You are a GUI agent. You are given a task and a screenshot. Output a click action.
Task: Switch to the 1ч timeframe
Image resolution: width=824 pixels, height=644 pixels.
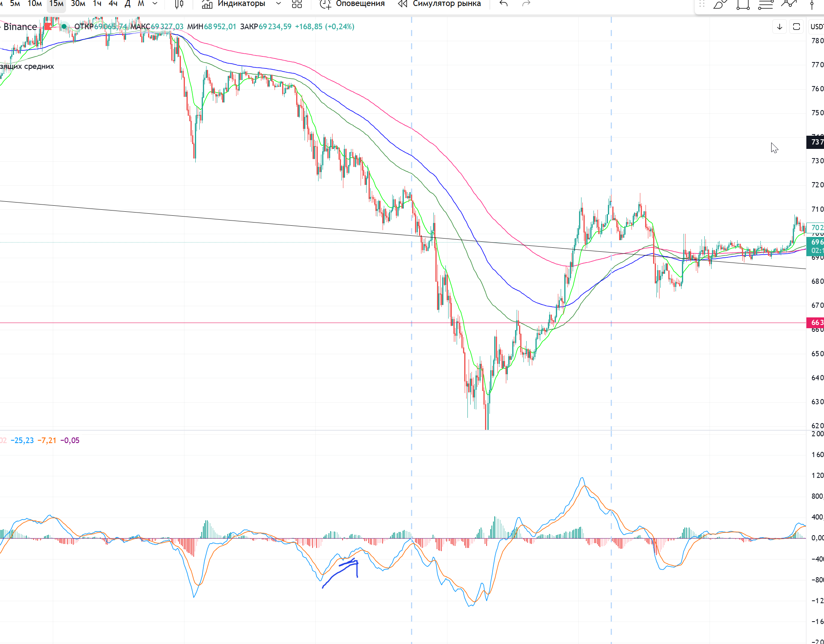tap(97, 4)
